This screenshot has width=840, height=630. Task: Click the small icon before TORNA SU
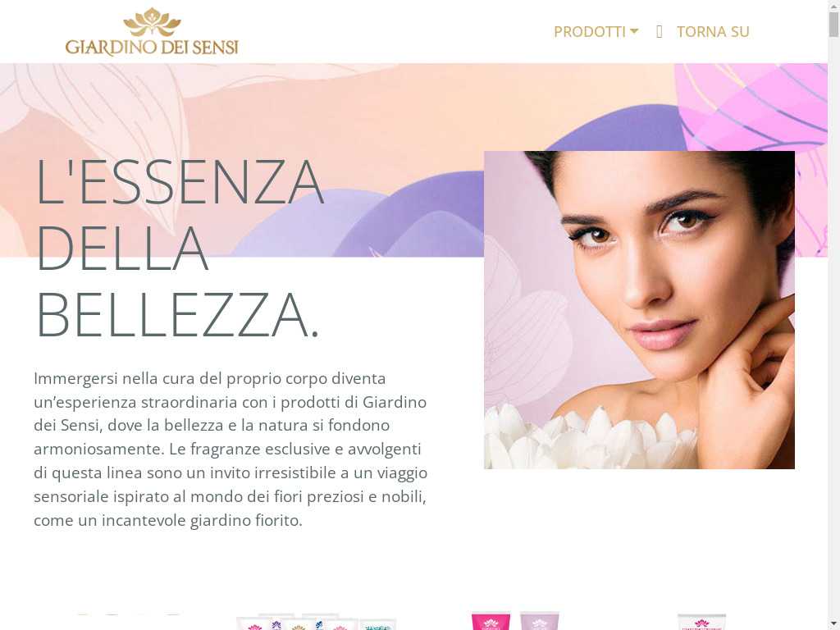click(x=660, y=32)
